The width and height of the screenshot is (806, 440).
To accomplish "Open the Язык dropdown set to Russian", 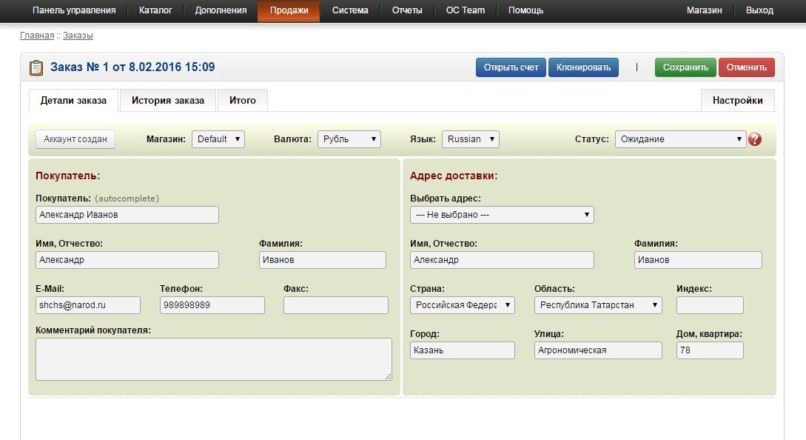I will 470,140.
